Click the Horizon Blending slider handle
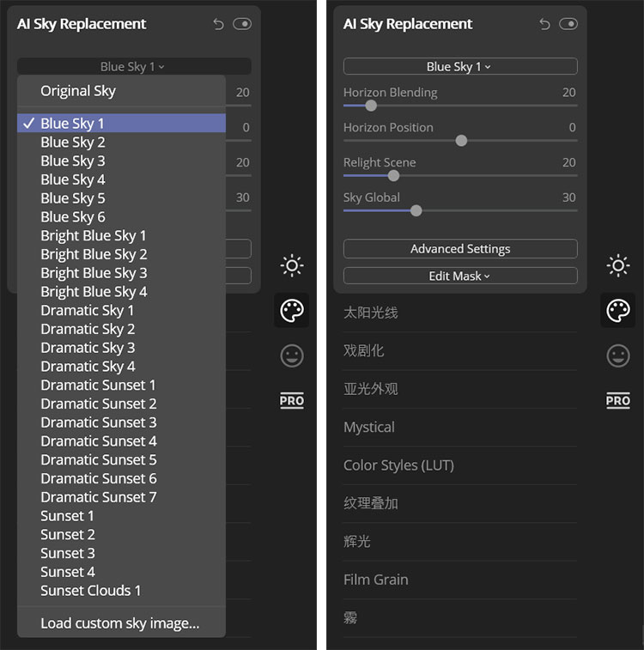Viewport: 644px width, 650px height. 371,106
